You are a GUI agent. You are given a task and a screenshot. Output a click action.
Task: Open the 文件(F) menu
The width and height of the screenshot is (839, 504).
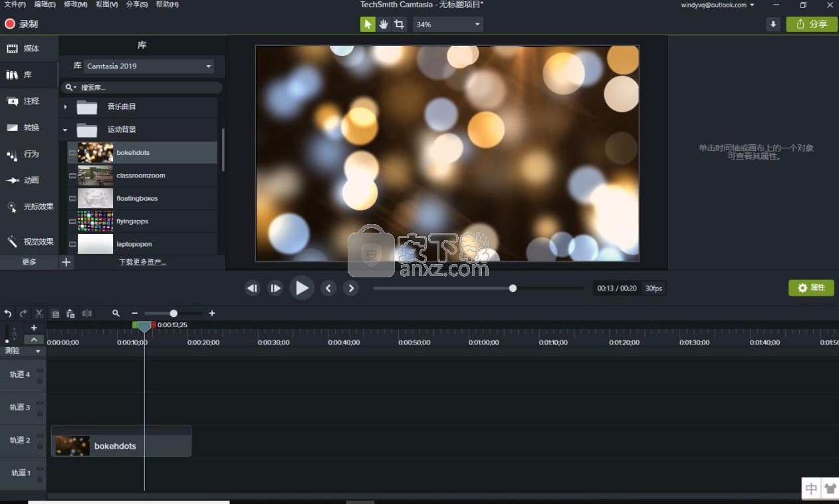click(x=15, y=5)
